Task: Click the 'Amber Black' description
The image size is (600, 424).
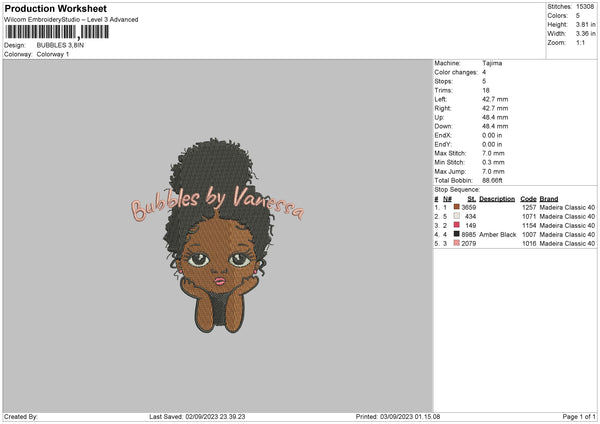Action: coord(497,235)
